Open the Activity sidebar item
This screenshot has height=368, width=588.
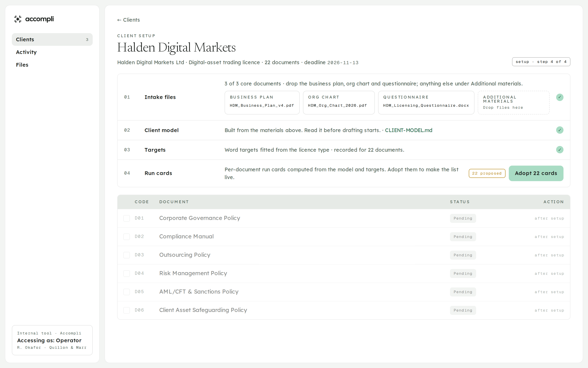52,52
